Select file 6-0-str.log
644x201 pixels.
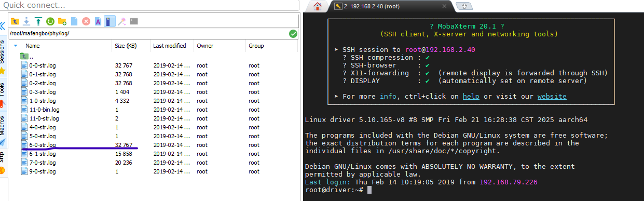43,145
